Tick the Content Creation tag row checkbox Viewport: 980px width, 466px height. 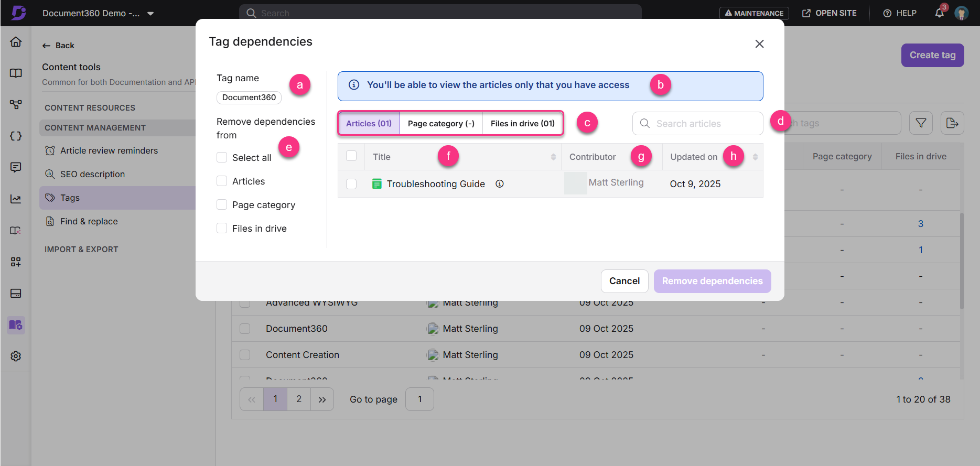245,355
